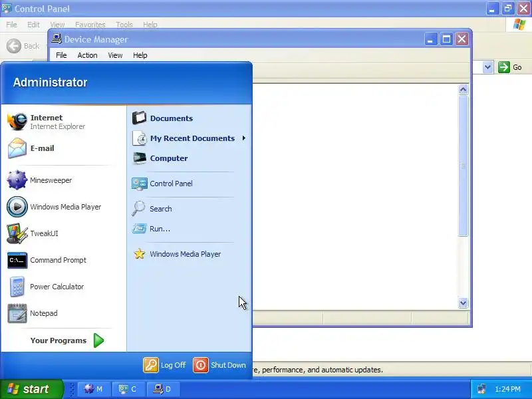Click the Device Manager vertical scrollbar thumb
Screen dimensions: 532x399
point(463,166)
